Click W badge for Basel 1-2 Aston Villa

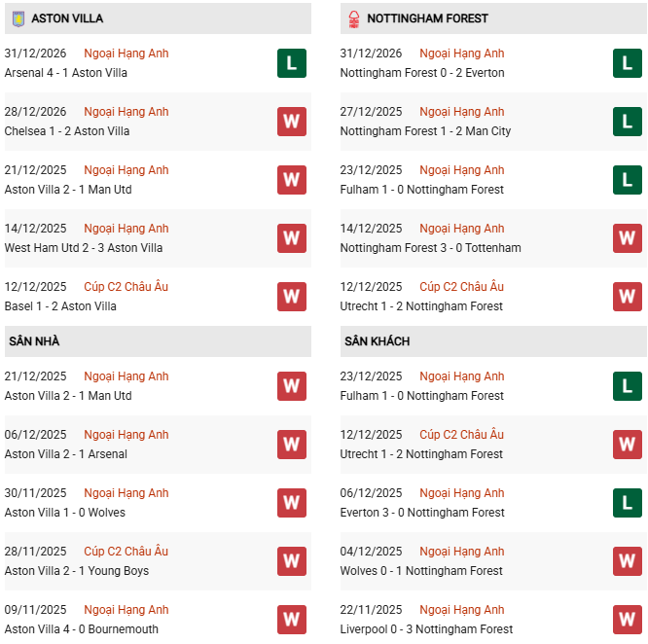(292, 297)
